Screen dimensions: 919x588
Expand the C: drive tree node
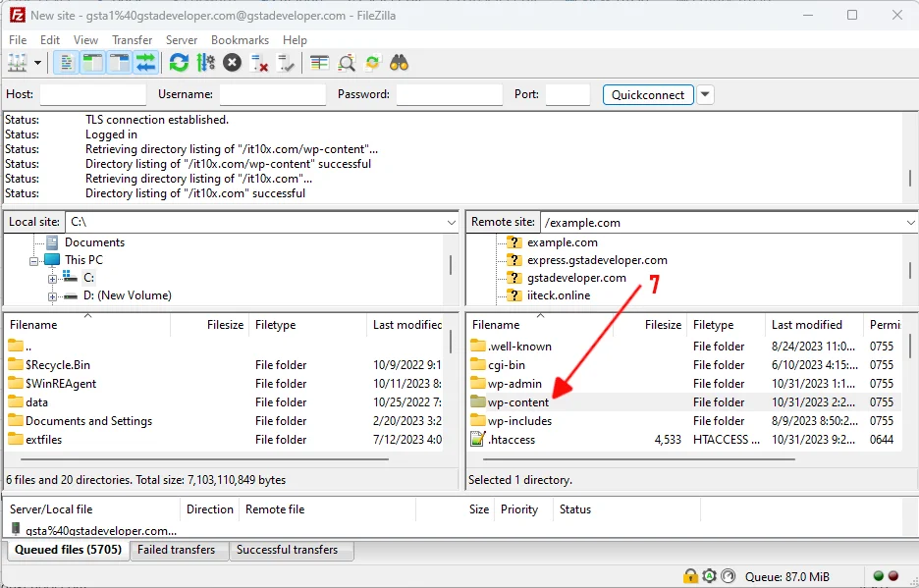click(x=53, y=279)
